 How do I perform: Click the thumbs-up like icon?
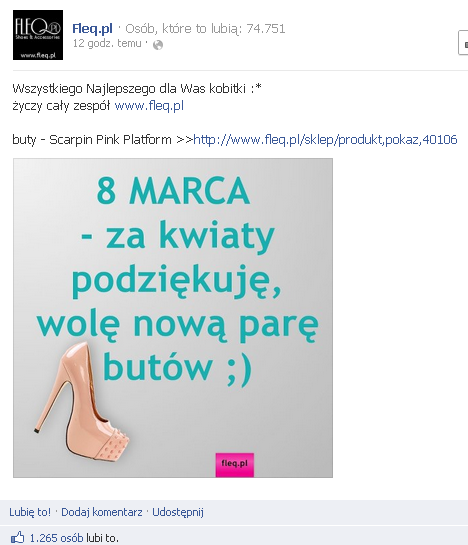click(x=17, y=537)
